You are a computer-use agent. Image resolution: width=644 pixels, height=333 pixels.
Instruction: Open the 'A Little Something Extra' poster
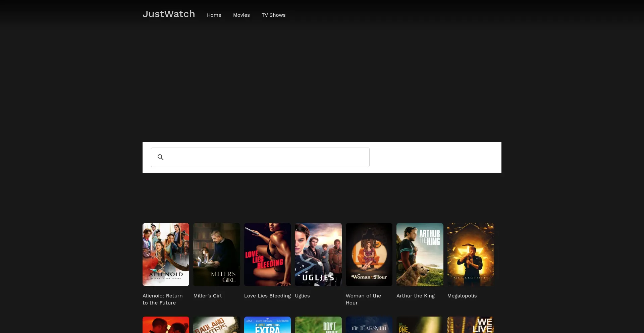[267, 325]
